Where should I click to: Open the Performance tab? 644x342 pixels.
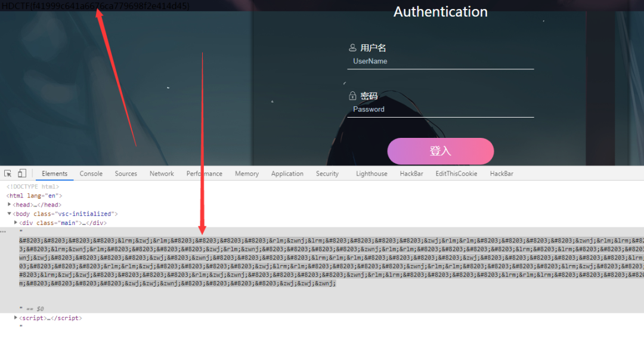click(204, 174)
